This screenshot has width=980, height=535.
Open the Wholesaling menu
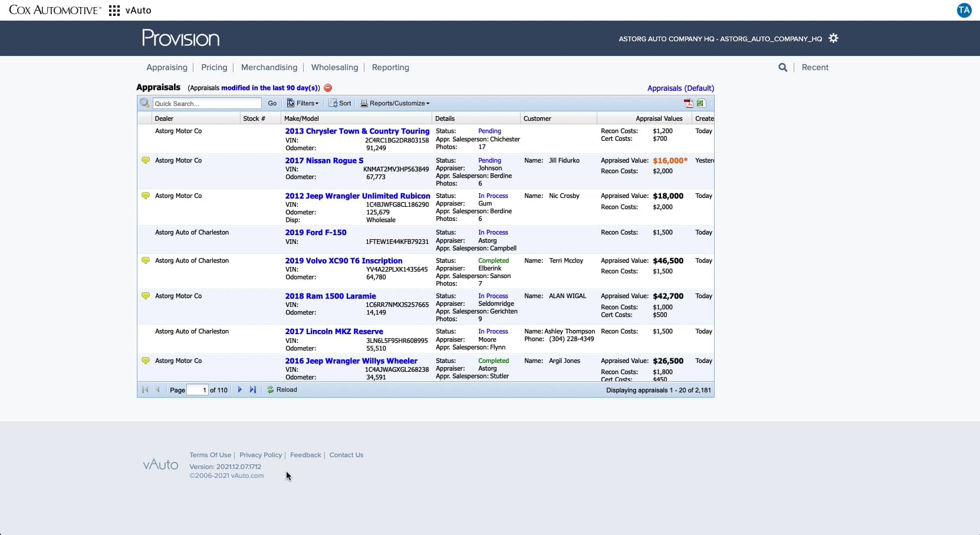pyautogui.click(x=335, y=68)
